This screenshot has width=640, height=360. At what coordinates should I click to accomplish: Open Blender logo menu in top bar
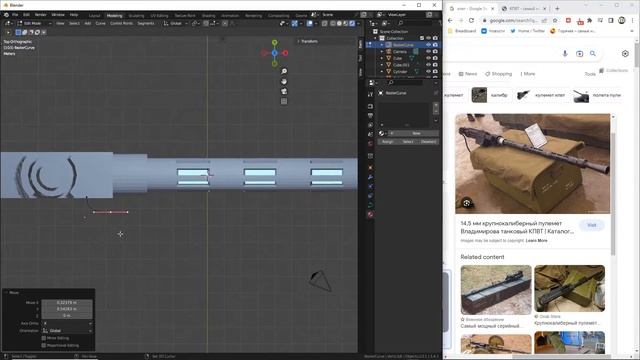tap(6, 15)
